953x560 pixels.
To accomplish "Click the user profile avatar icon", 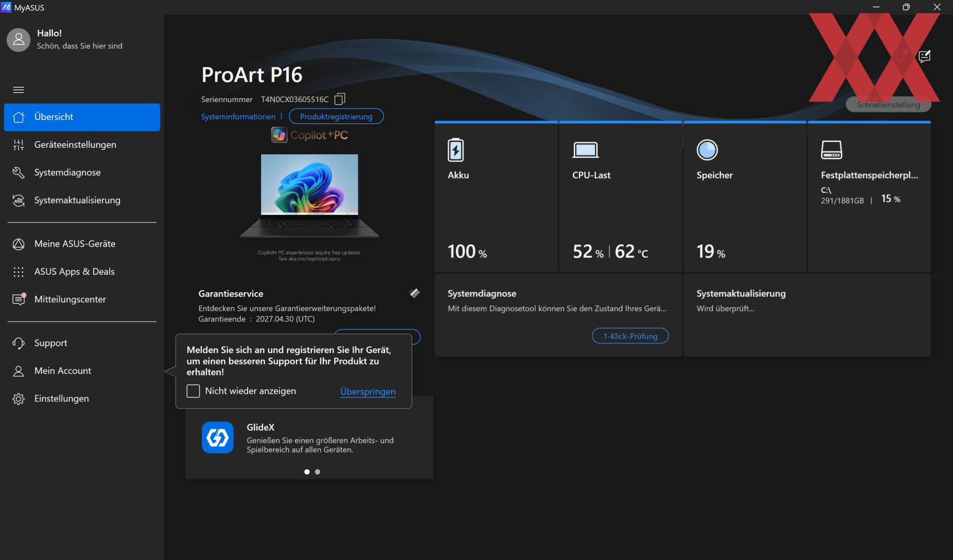I will (x=18, y=39).
